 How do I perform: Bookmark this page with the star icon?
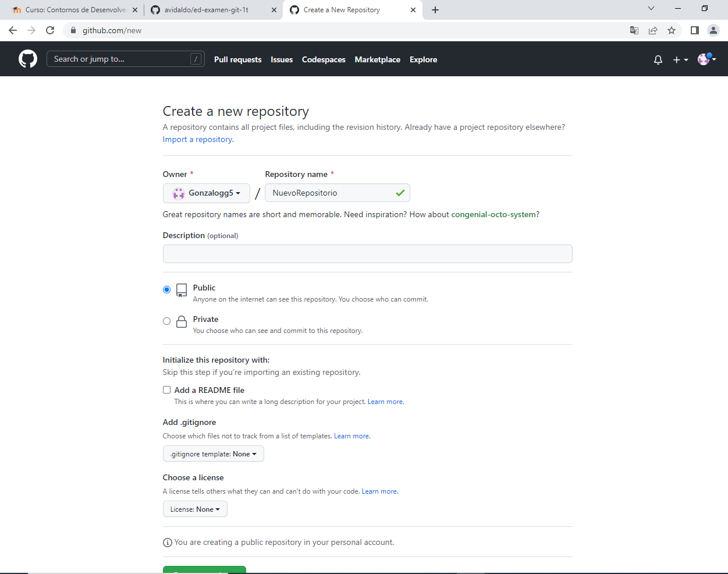(x=672, y=30)
